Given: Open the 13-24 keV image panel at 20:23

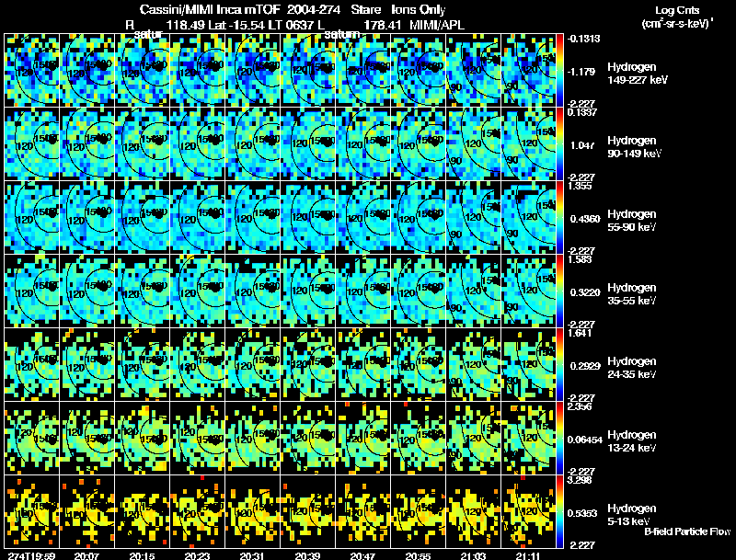Looking at the screenshot, I should click(197, 439).
